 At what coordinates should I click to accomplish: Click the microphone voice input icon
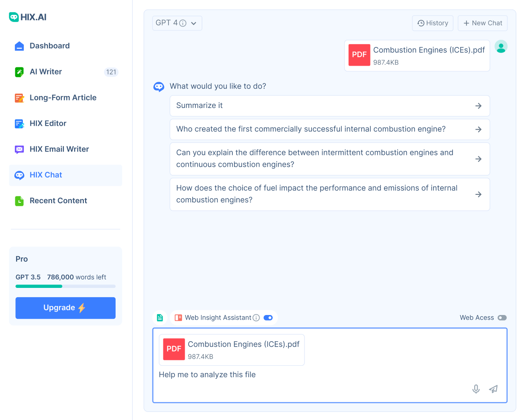tap(476, 389)
